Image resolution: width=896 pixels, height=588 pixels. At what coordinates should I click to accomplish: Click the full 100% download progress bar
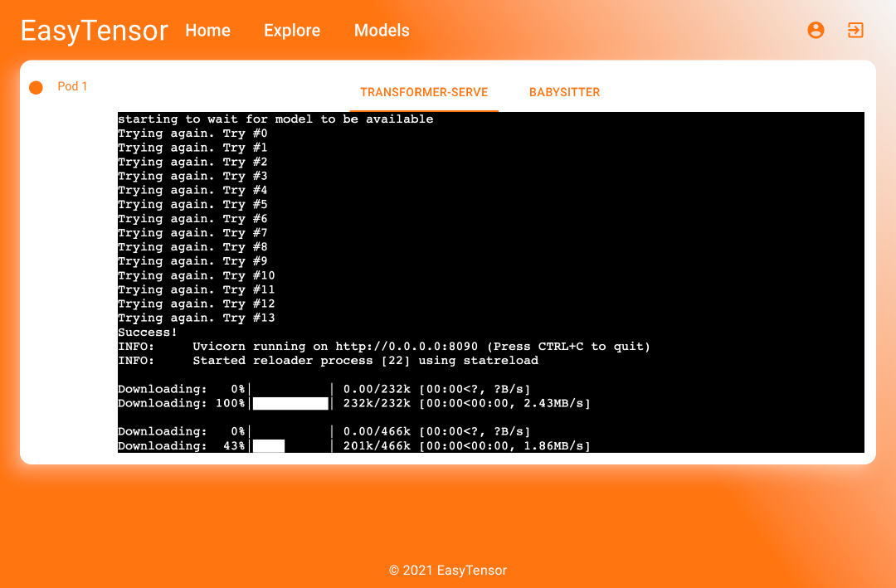(x=290, y=404)
